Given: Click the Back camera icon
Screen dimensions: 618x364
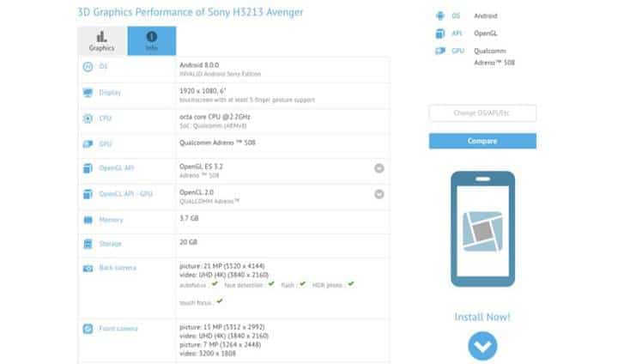Looking at the screenshot, I should coord(88,269).
